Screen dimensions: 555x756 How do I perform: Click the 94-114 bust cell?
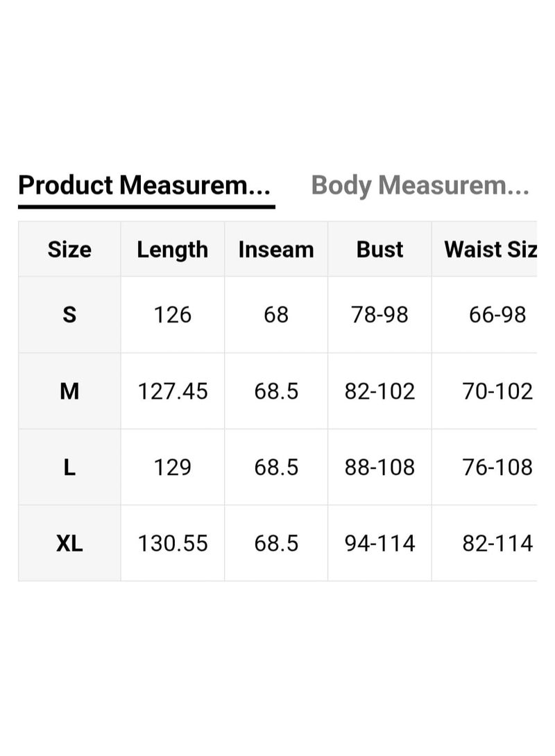pyautogui.click(x=379, y=543)
